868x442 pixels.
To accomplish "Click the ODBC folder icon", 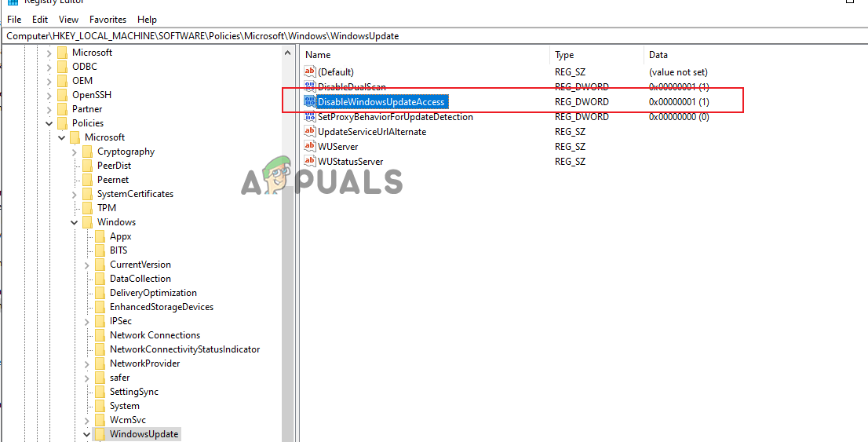I will click(62, 67).
